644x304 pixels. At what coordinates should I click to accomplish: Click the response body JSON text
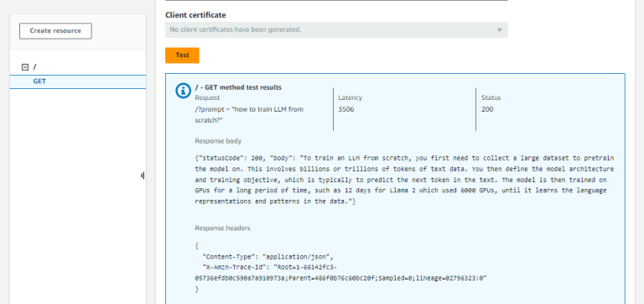404,181
